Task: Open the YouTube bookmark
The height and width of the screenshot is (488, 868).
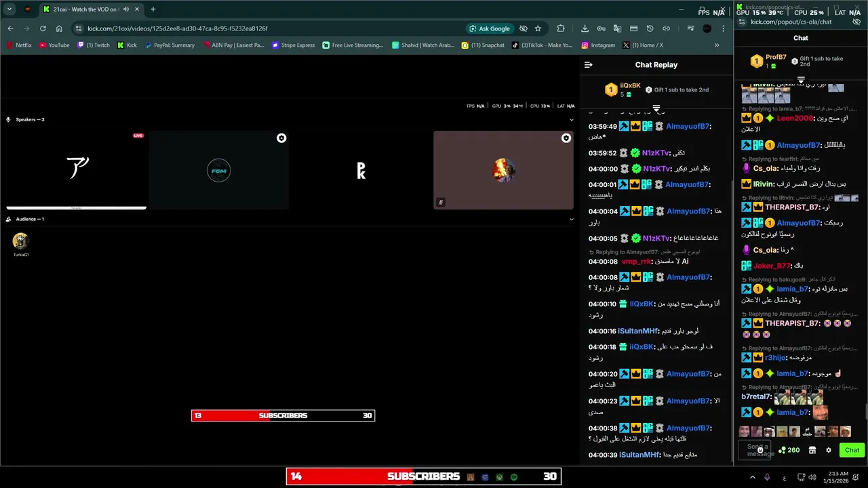Action: 54,45
